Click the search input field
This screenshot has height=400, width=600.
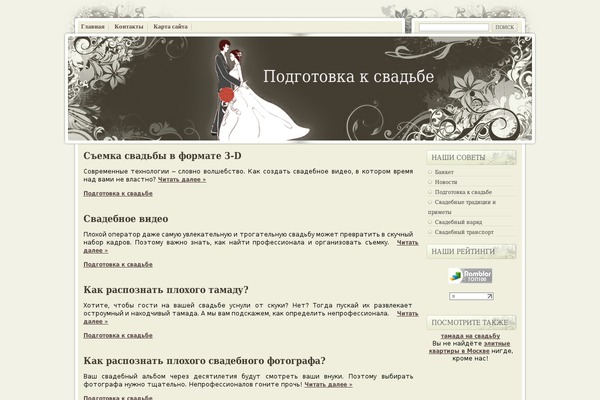point(454,27)
